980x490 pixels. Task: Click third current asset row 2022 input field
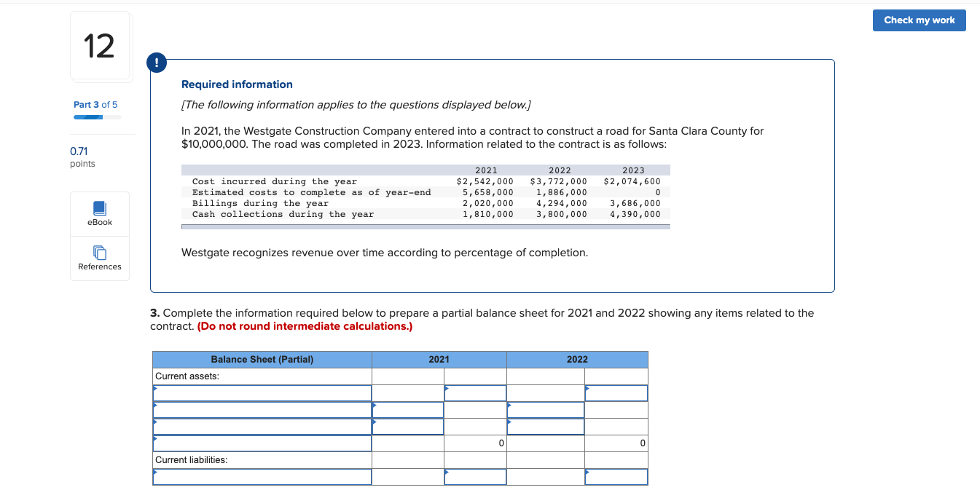(546, 427)
